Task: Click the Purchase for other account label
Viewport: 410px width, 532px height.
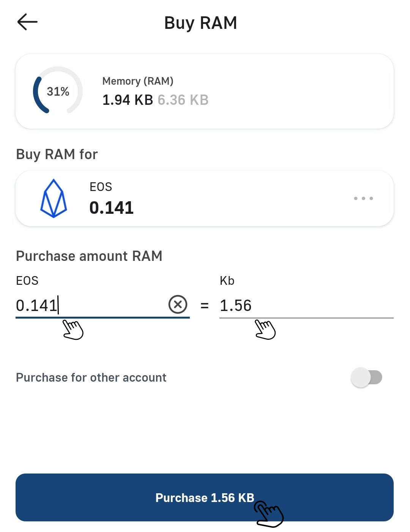Action: point(91,377)
